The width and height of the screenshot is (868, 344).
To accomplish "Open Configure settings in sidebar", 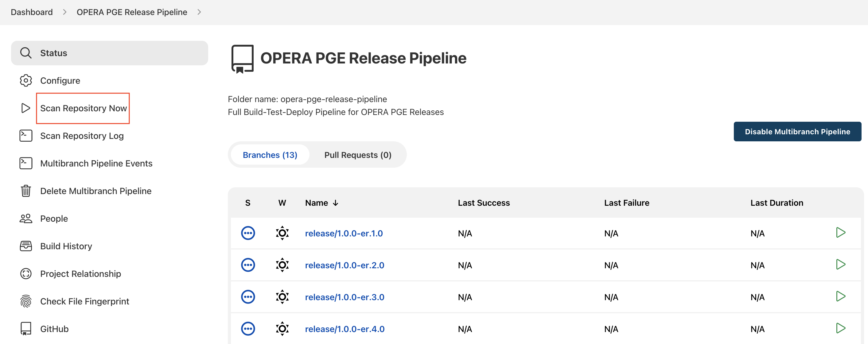I will tap(60, 80).
